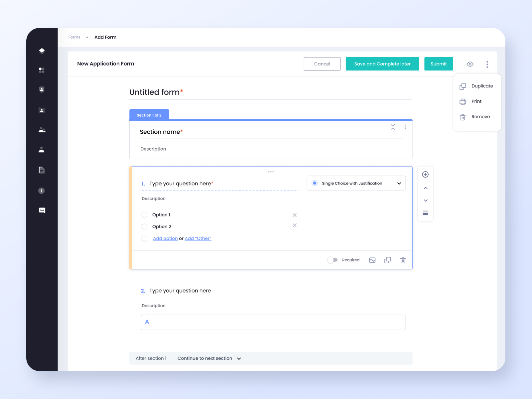The width and height of the screenshot is (532, 399).
Task: Collapse the section with the chevrons
Action: pos(393,127)
